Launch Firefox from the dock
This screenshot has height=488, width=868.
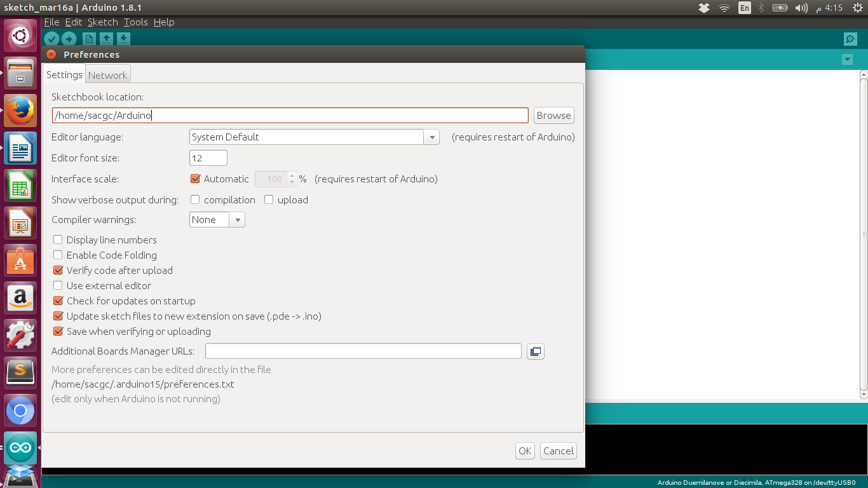(20, 111)
